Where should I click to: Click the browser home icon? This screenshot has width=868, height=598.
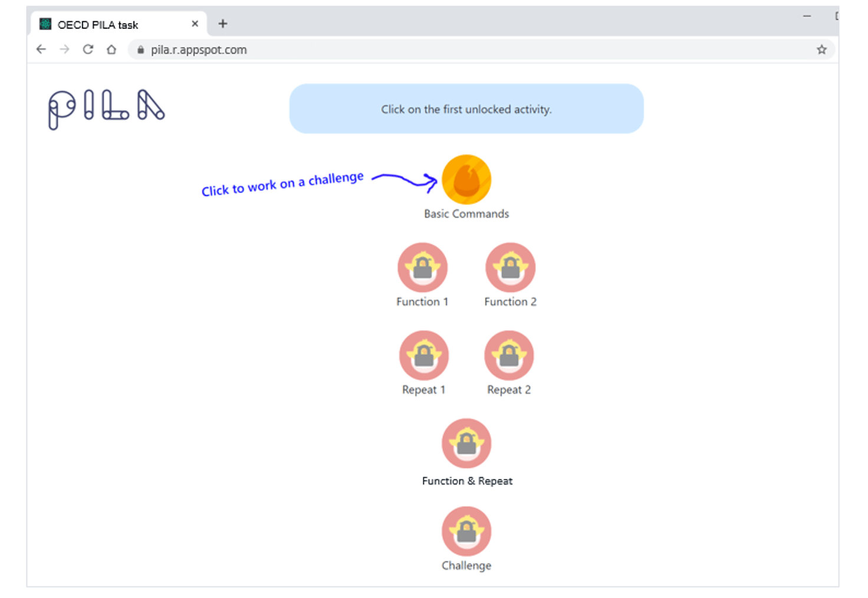111,50
